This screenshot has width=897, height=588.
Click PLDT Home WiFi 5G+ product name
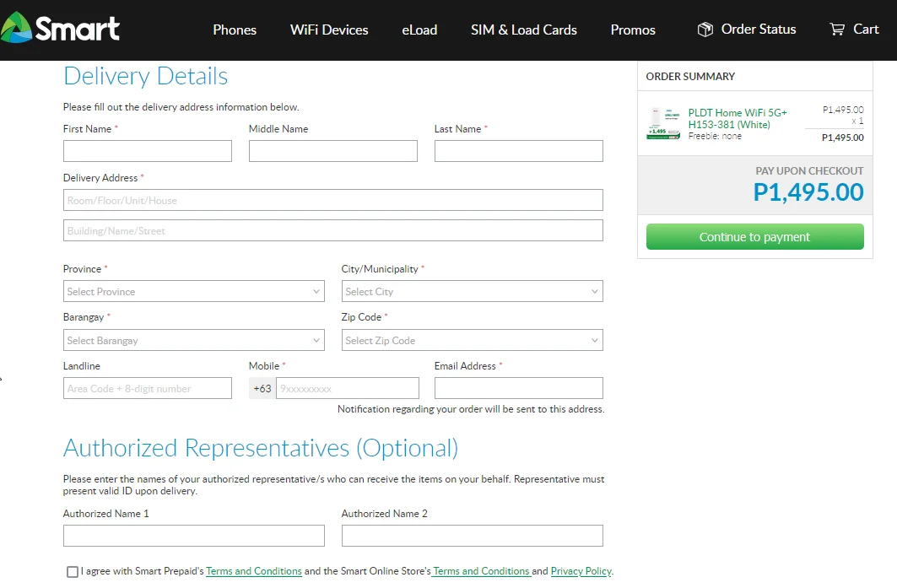click(x=738, y=118)
